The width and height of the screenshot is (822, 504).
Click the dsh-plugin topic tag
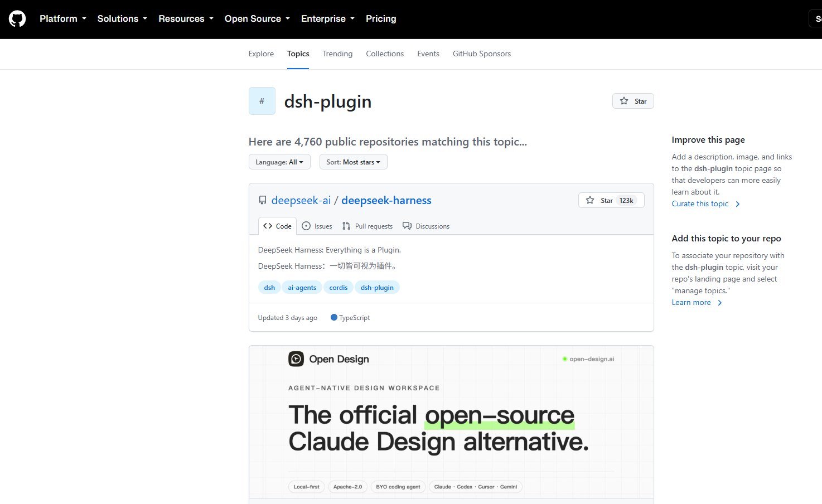(377, 288)
